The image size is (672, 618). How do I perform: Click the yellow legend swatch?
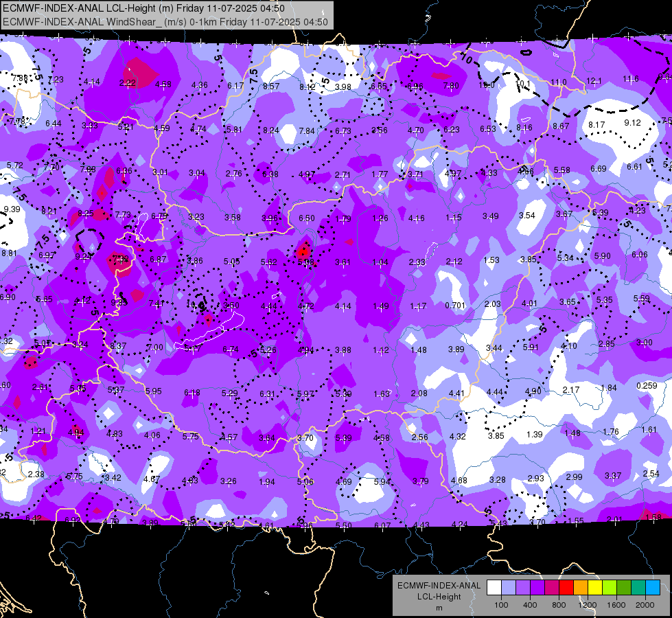[x=595, y=588]
